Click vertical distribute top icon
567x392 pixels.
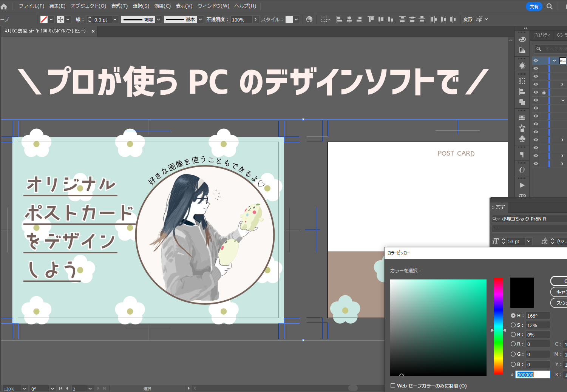(402, 19)
